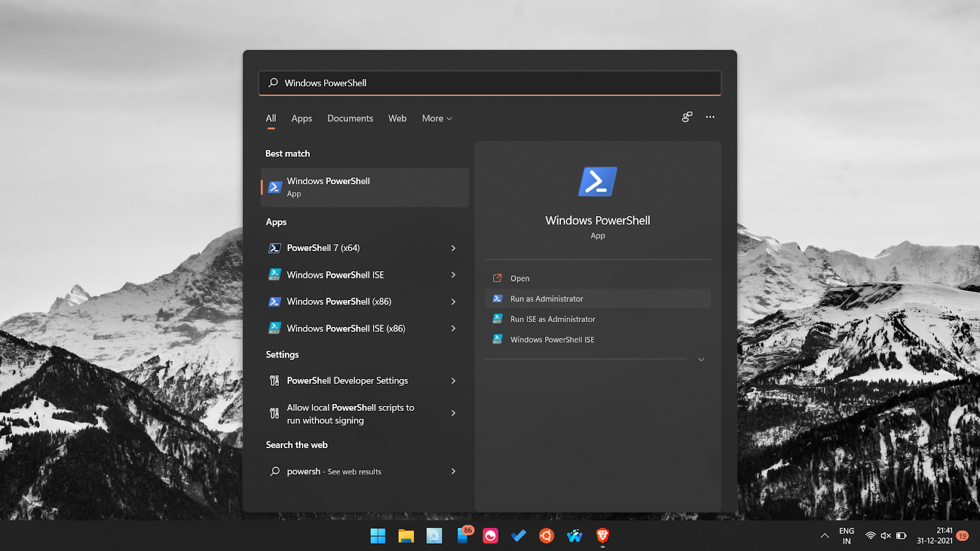Show hidden tray icons chevron
Image resolution: width=980 pixels, height=551 pixels.
point(825,536)
